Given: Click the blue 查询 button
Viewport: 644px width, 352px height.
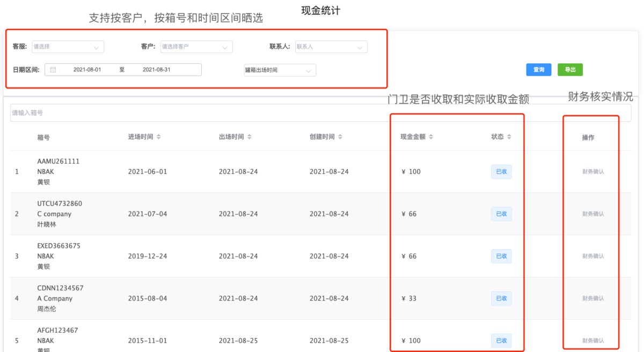Looking at the screenshot, I should pyautogui.click(x=539, y=70).
